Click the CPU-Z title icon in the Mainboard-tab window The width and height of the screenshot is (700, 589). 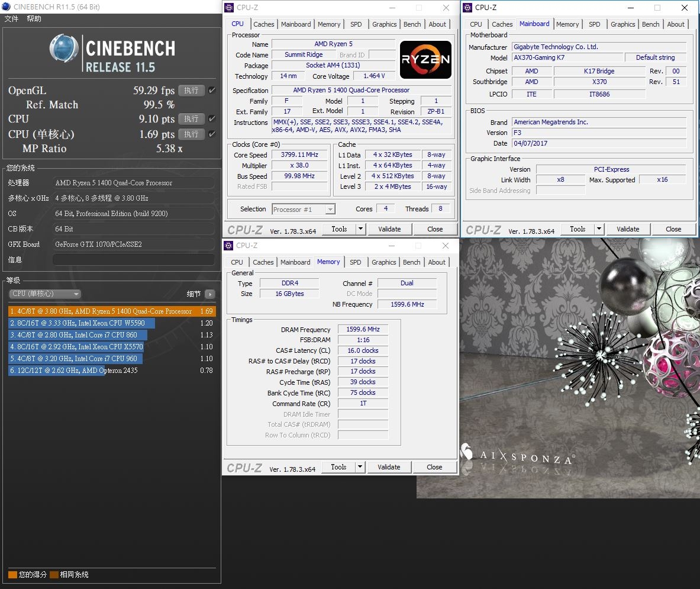pos(467,8)
